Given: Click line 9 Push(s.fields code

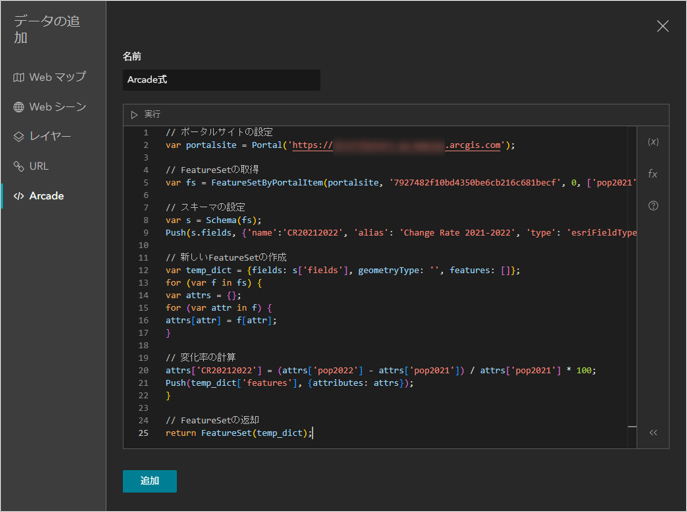Looking at the screenshot, I should [198, 233].
